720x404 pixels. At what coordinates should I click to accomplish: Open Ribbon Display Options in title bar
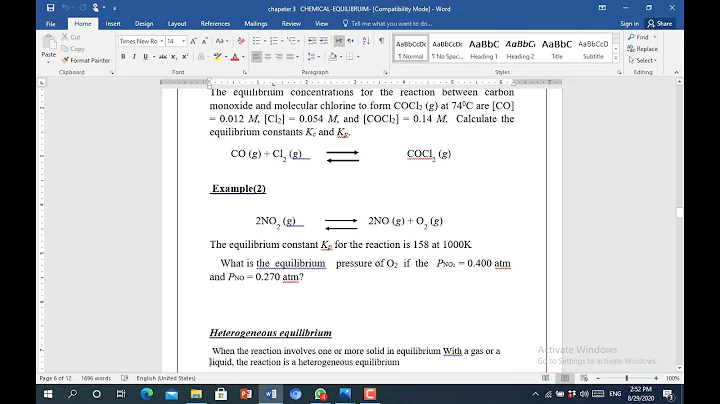602,8
